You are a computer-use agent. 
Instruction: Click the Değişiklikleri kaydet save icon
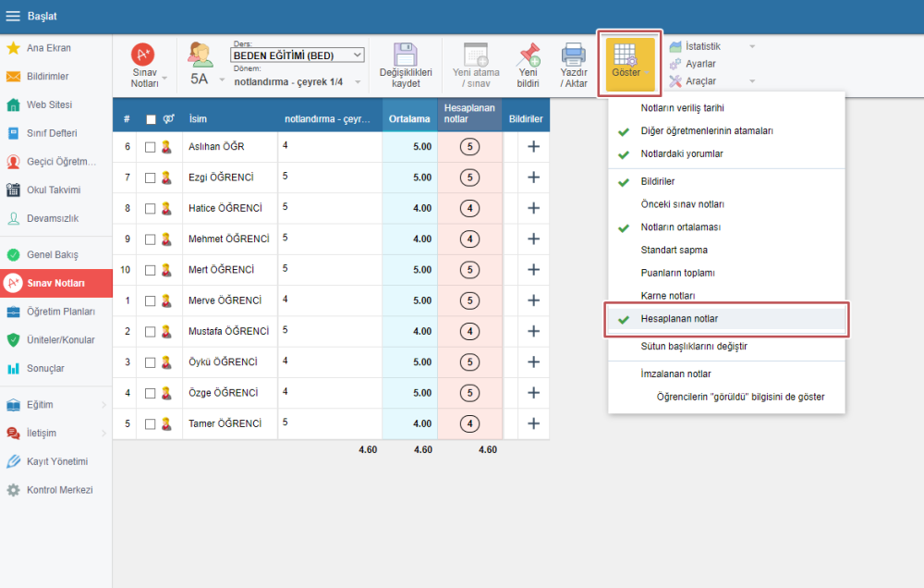pyautogui.click(x=406, y=55)
